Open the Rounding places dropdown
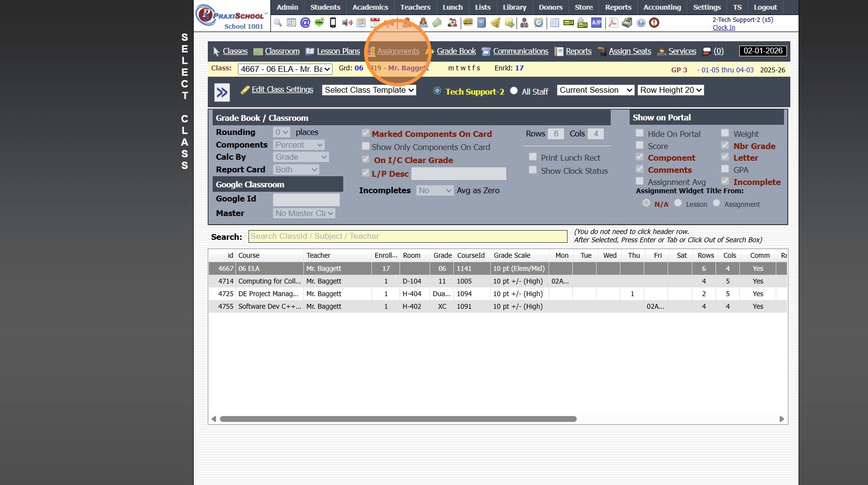Viewport: 868px width, 485px height. click(282, 132)
